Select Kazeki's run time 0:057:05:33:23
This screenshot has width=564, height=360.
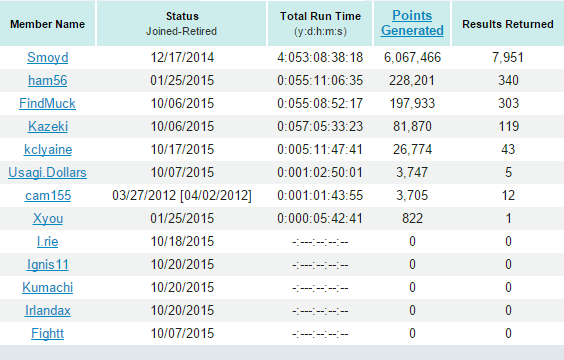click(320, 127)
